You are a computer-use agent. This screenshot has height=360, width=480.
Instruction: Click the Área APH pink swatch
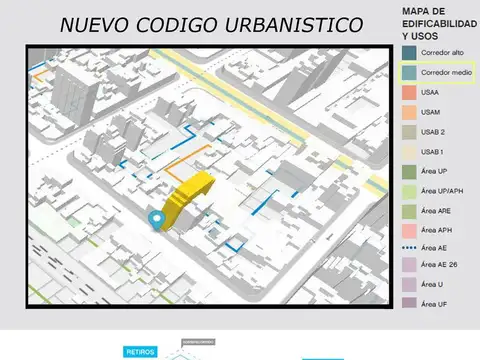click(409, 231)
